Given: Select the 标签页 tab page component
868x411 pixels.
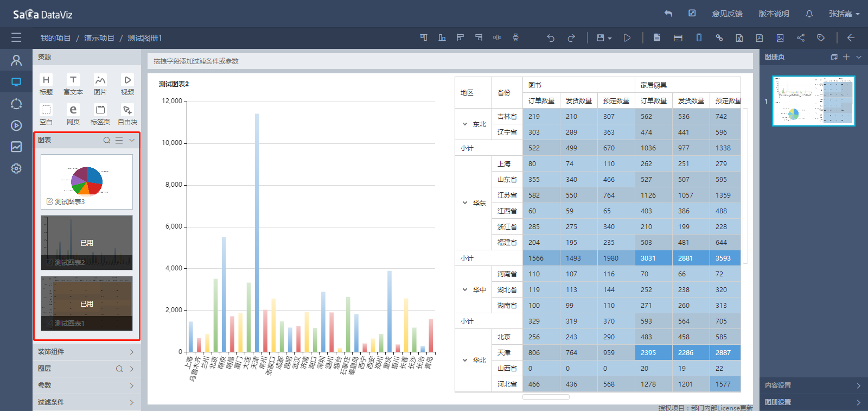Looking at the screenshot, I should coord(100,115).
